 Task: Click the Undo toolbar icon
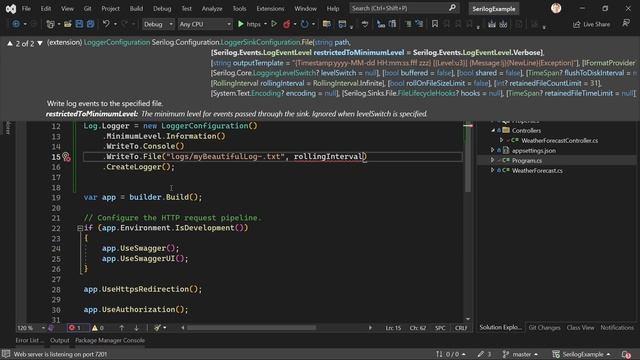(106, 24)
